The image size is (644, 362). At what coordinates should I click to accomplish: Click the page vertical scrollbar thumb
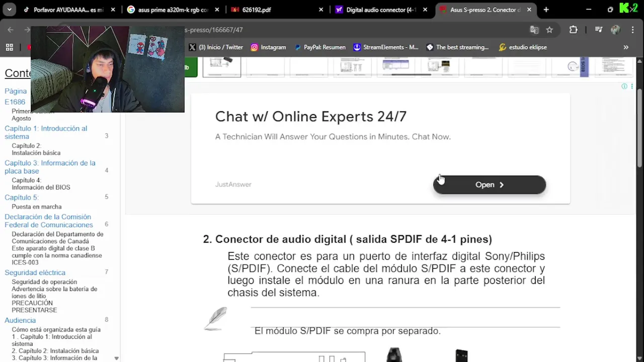(639, 128)
